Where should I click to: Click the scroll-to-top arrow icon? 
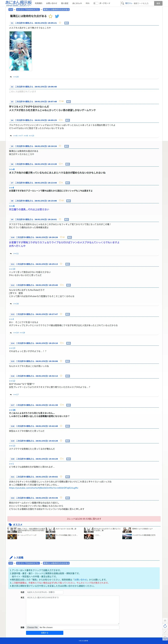(165, 620)
